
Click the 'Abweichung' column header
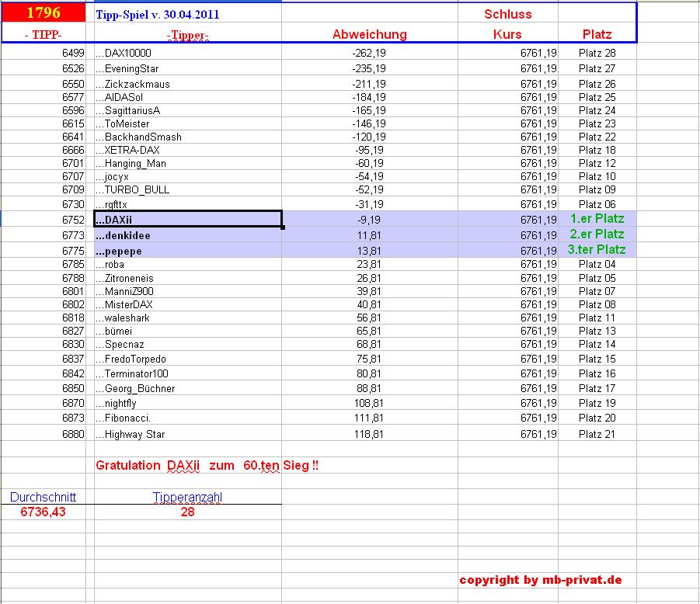tap(370, 34)
